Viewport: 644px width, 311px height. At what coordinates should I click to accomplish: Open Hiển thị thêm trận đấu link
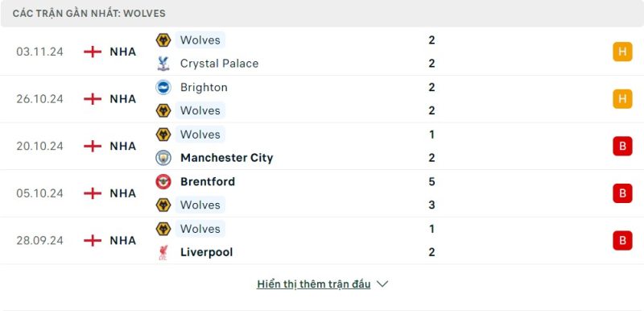click(313, 284)
